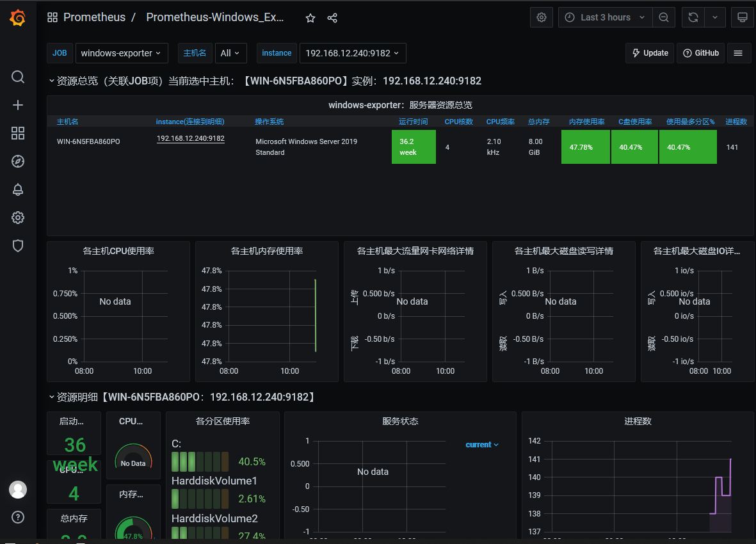Open the windows-exporter JOB dropdown
Image resolution: width=756 pixels, height=544 pixels.
(122, 53)
